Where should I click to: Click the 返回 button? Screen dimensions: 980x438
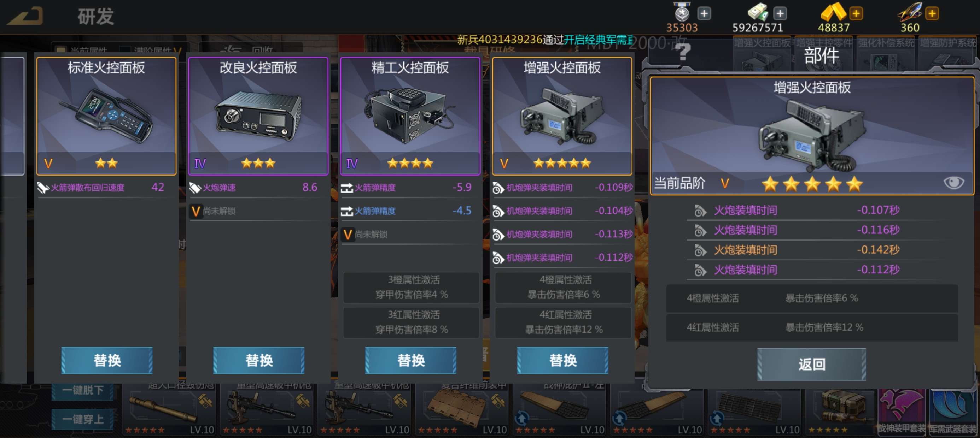point(811,364)
